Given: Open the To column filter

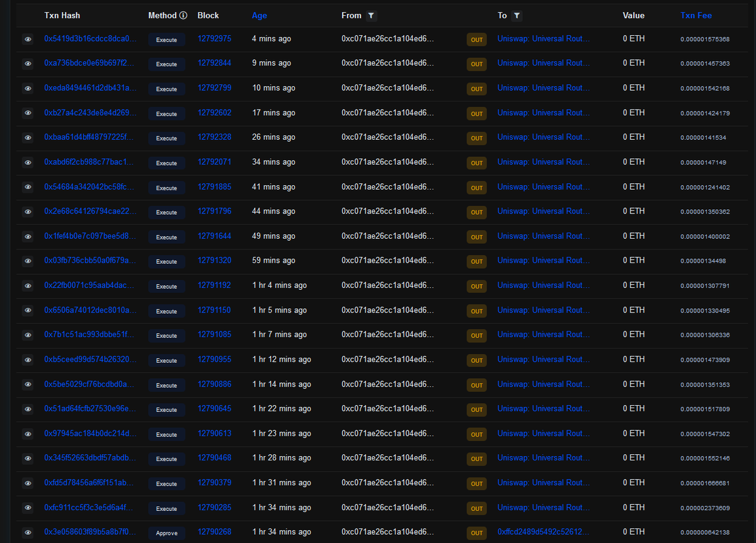Looking at the screenshot, I should coord(517,16).
